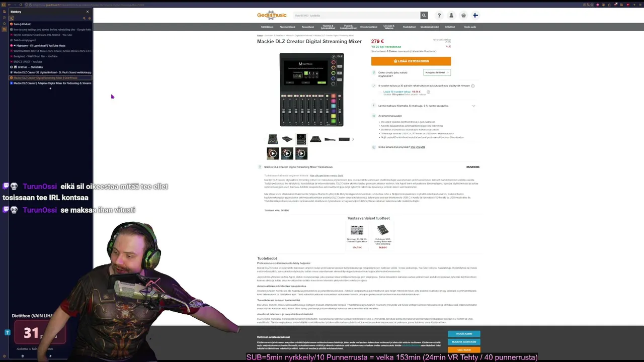
Task: Click the Ota yhteyttä link
Action: point(418,147)
